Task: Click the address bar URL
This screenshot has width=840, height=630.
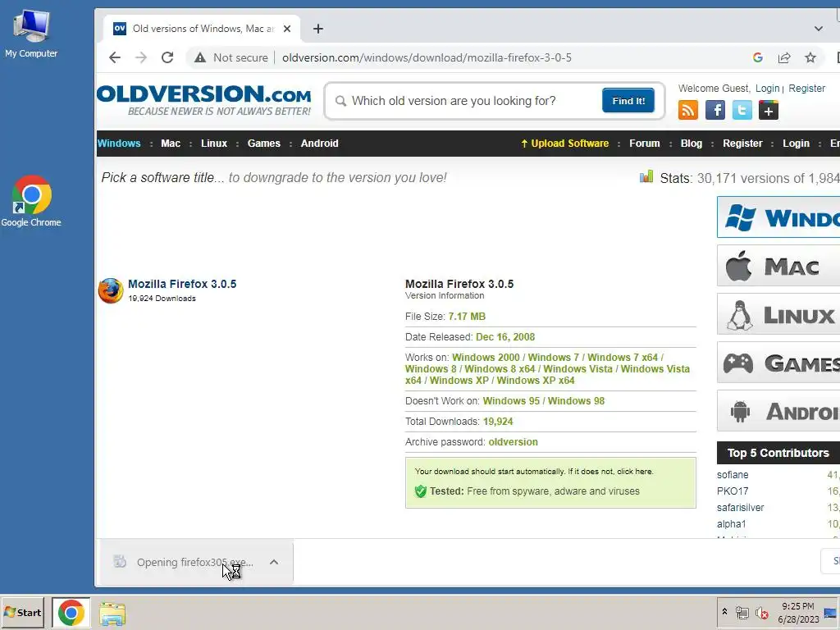Action: tap(427, 57)
